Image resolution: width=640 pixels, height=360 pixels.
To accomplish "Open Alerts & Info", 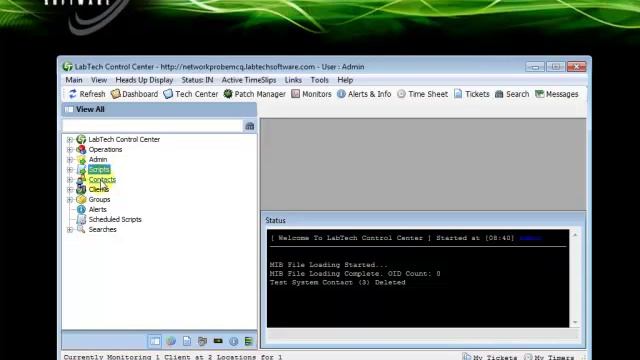I will coord(364,94).
